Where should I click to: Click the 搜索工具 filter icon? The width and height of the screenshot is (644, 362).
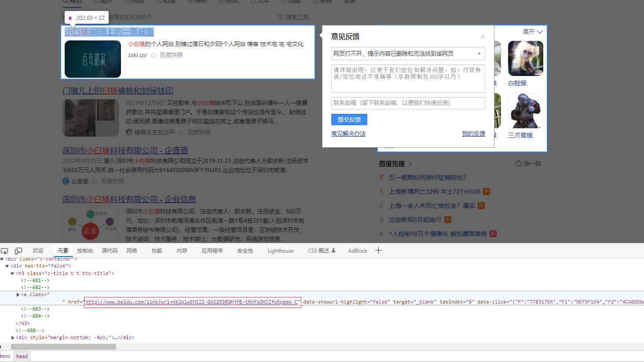[281, 17]
